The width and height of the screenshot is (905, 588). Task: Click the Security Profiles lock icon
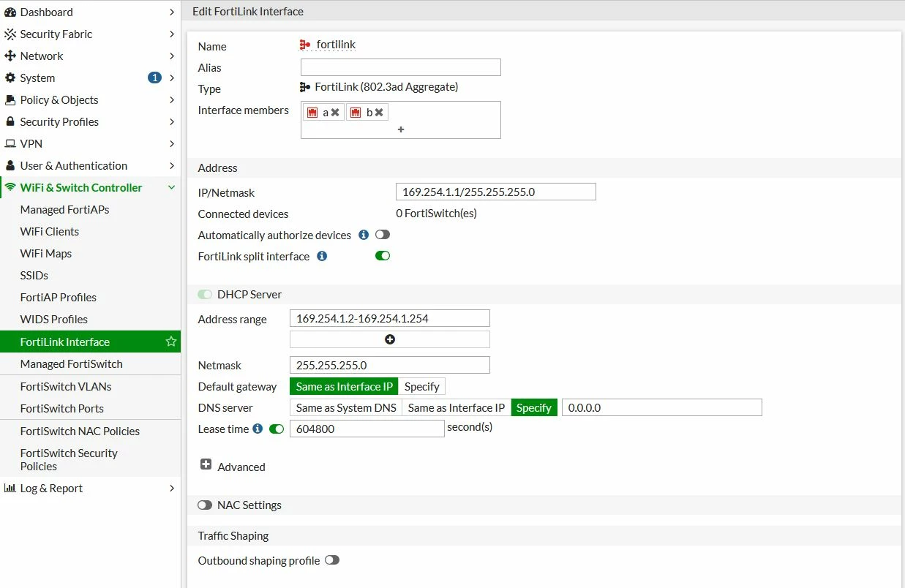coord(10,122)
